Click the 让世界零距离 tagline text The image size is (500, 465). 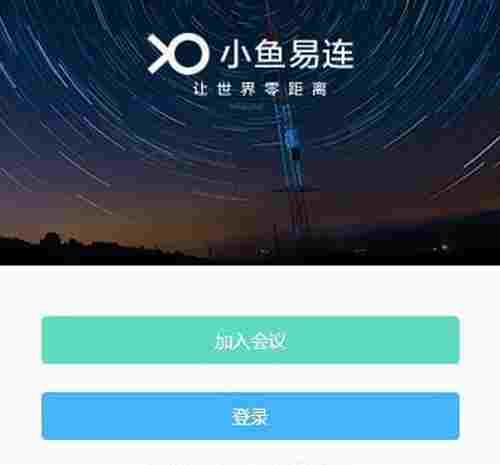(x=260, y=89)
